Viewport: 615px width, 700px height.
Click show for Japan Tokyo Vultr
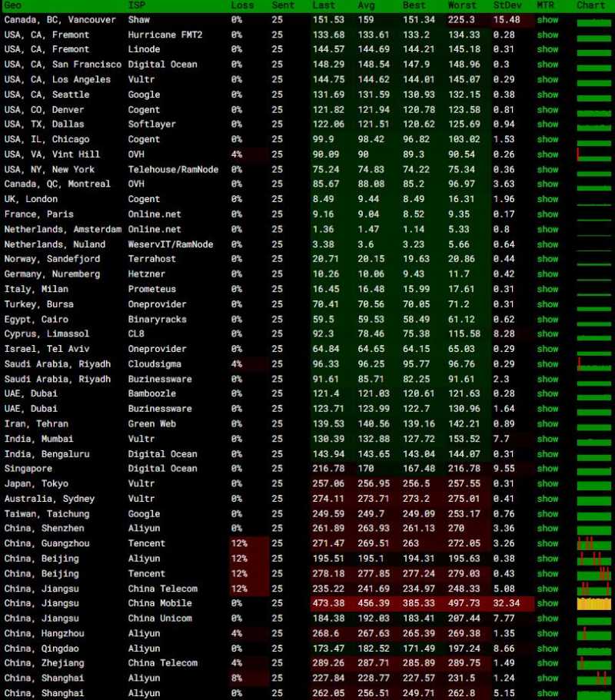click(x=547, y=483)
